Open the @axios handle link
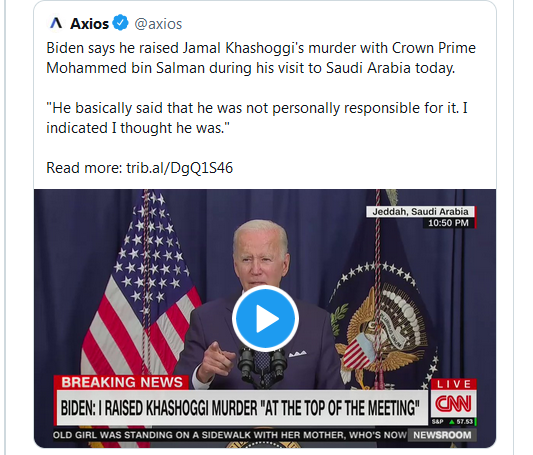This screenshot has width=533, height=455. click(158, 24)
